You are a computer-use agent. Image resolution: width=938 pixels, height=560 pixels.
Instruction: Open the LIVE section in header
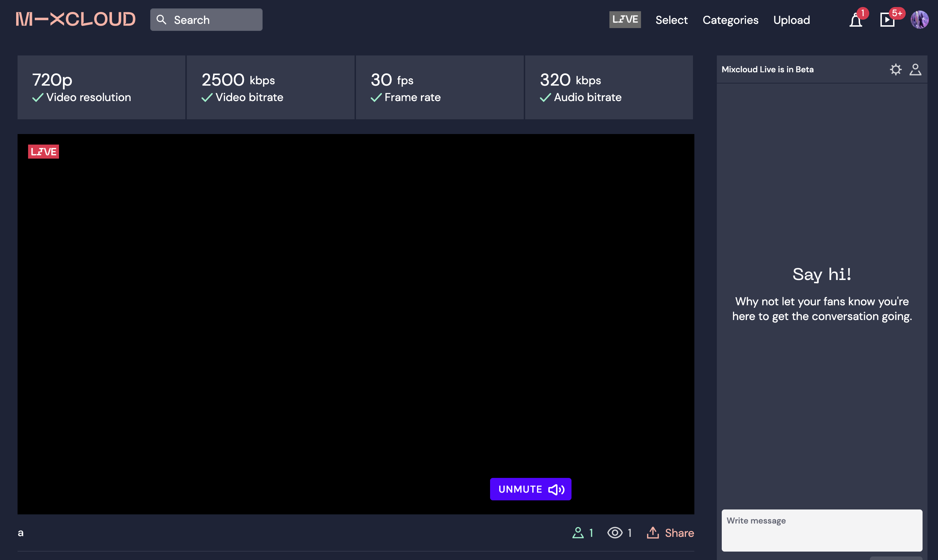pos(625,20)
